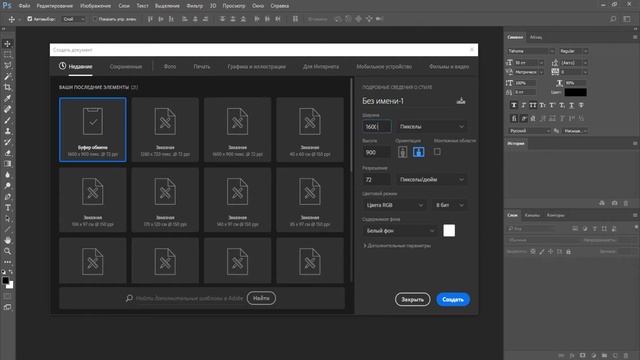Click the Найти button

[261, 298]
